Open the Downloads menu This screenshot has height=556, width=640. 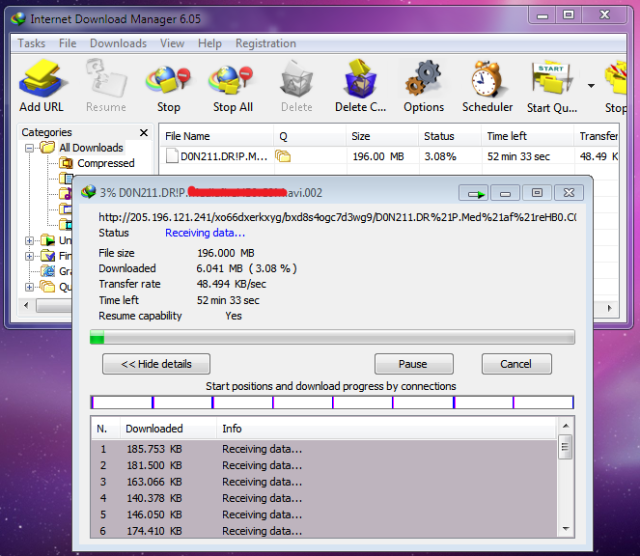[x=118, y=43]
